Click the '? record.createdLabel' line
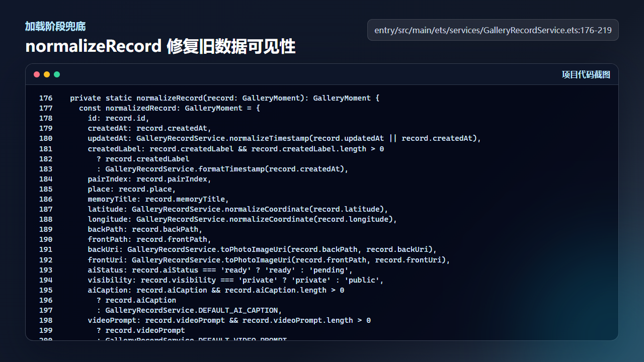 pos(143,159)
